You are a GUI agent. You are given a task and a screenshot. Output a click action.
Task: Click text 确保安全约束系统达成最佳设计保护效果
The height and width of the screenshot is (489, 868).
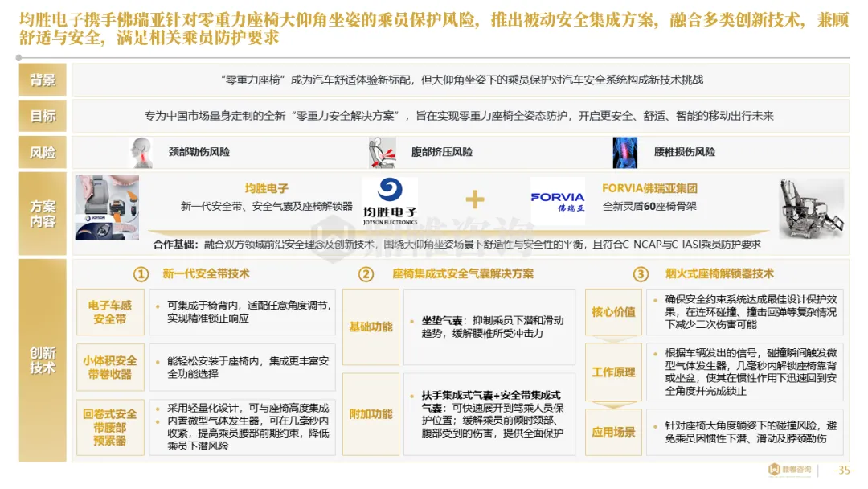coord(751,312)
